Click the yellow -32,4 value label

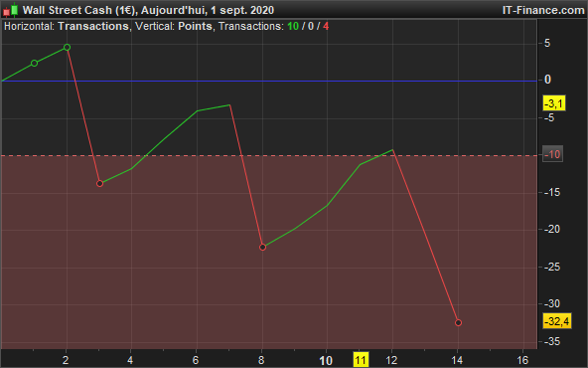[x=557, y=321]
